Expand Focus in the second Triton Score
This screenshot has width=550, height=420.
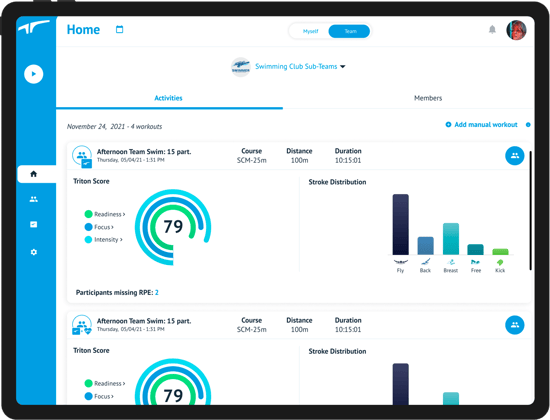(x=104, y=396)
